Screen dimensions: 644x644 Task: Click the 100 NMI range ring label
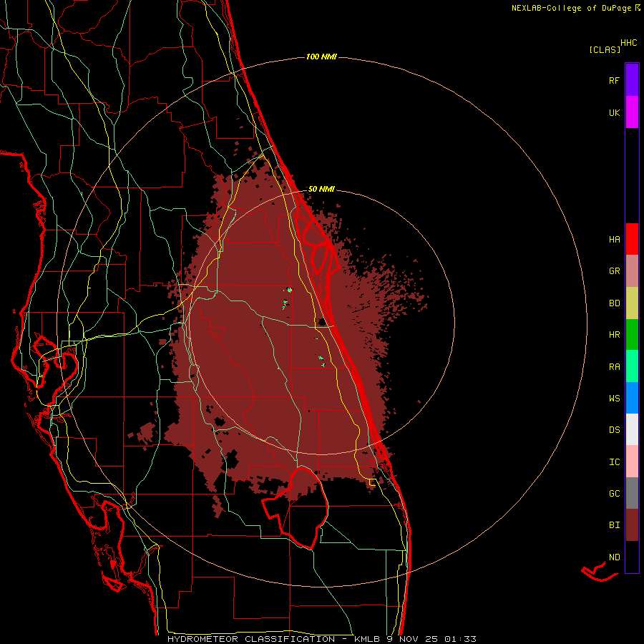[x=321, y=57]
